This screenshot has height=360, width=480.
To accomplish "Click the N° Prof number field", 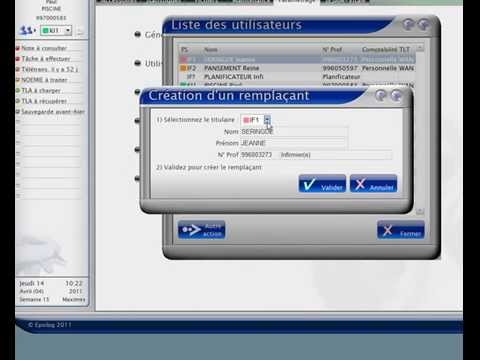I will tap(257, 155).
